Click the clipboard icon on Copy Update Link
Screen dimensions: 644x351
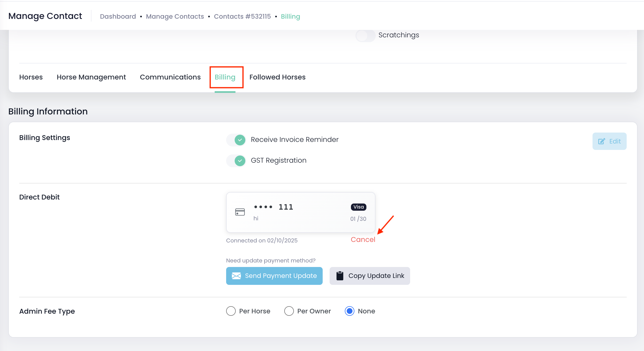pos(340,276)
